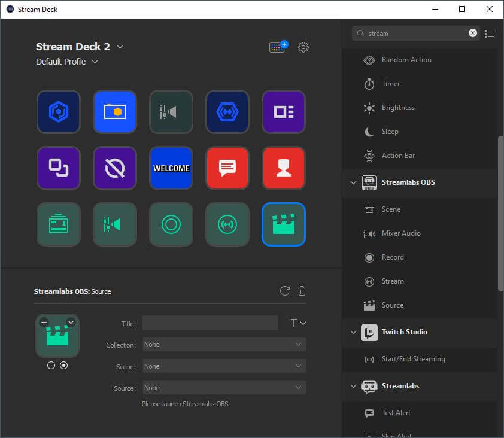Choose Start/End Streaming action

click(420, 359)
